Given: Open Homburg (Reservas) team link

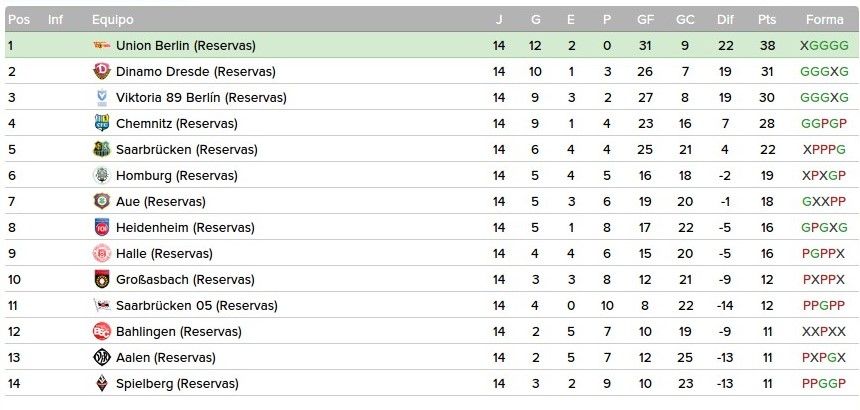Looking at the screenshot, I should [x=177, y=175].
